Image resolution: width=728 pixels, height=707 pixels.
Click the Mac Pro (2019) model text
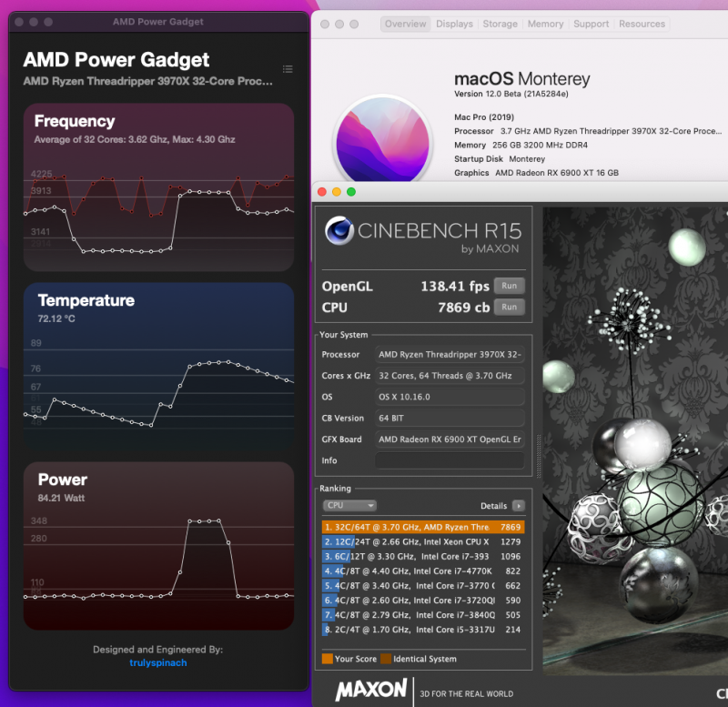coord(484,117)
